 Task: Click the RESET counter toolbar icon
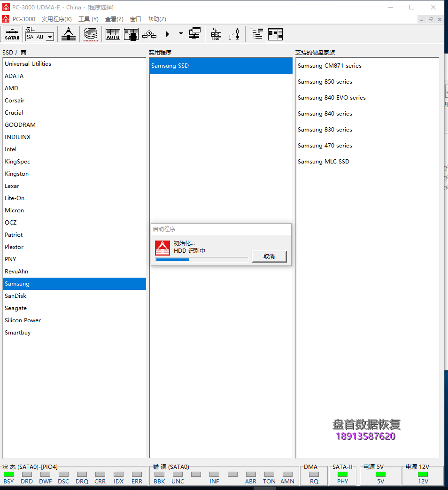click(216, 34)
